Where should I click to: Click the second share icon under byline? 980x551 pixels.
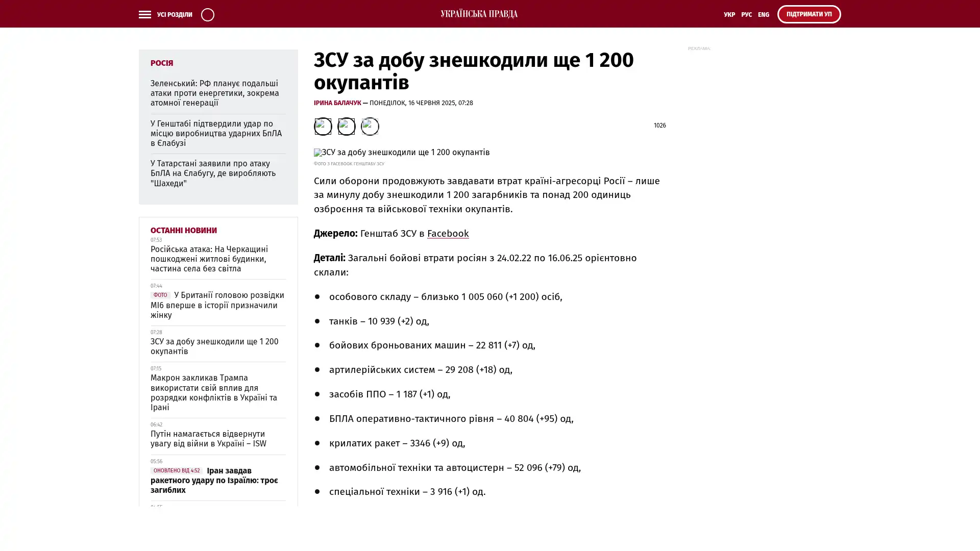coord(346,126)
